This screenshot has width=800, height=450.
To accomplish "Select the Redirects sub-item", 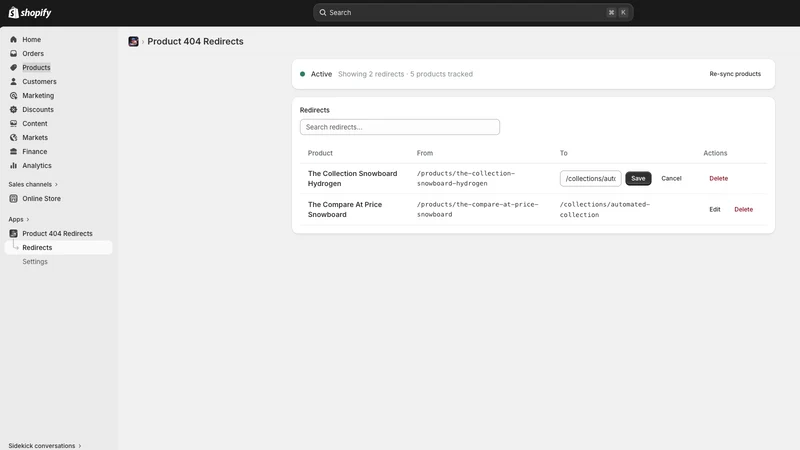I will click(x=58, y=247).
